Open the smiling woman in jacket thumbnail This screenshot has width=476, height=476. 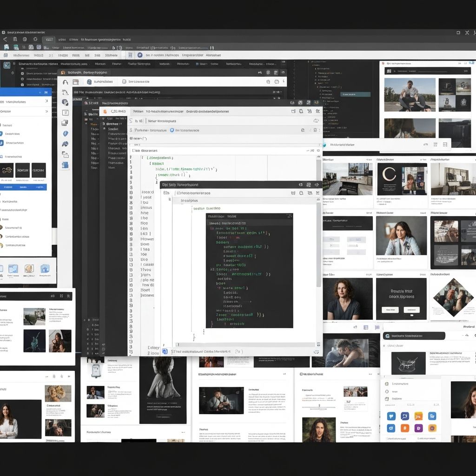pos(401,236)
